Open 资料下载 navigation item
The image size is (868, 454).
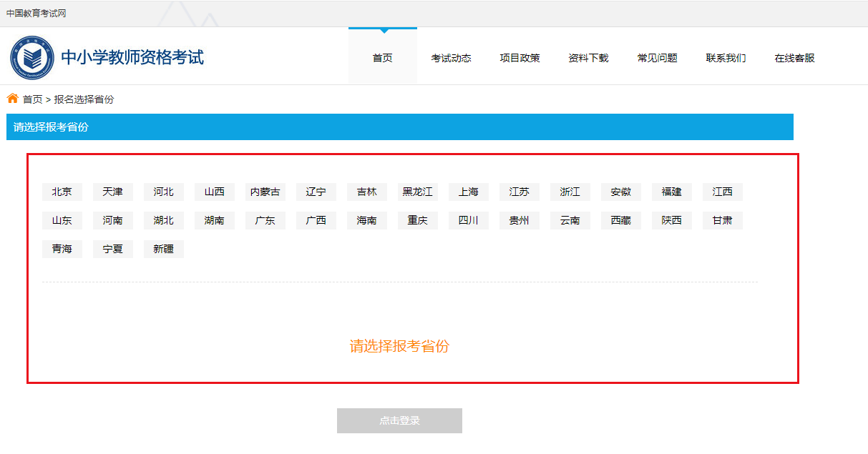588,58
